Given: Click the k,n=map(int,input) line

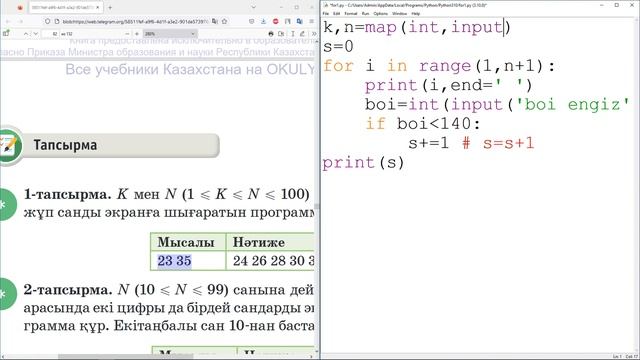Looking at the screenshot, I should point(417,27).
